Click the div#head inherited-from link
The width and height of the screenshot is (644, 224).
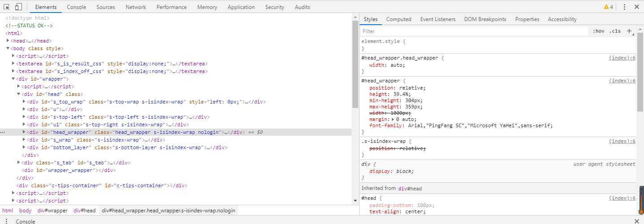pos(410,189)
